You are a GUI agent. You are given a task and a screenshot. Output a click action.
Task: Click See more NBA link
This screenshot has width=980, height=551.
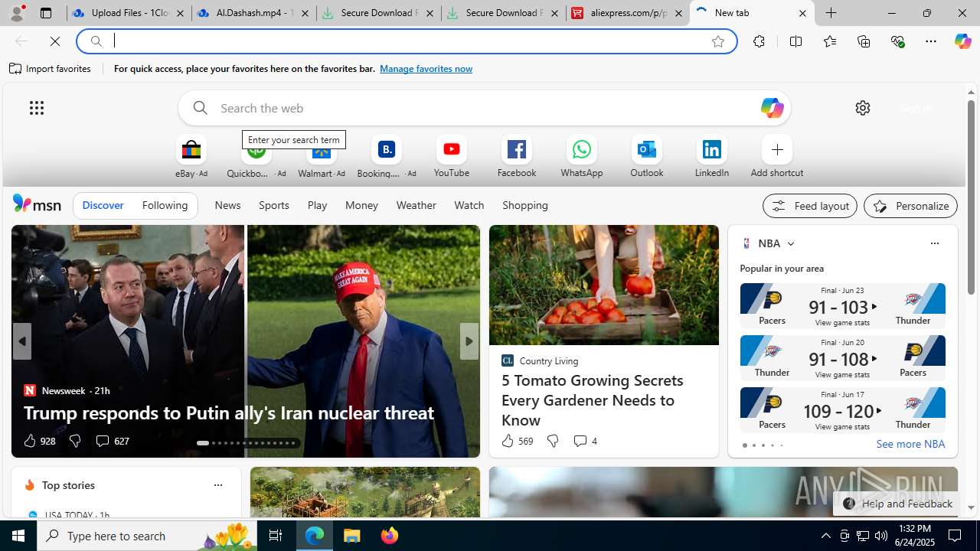coord(910,444)
